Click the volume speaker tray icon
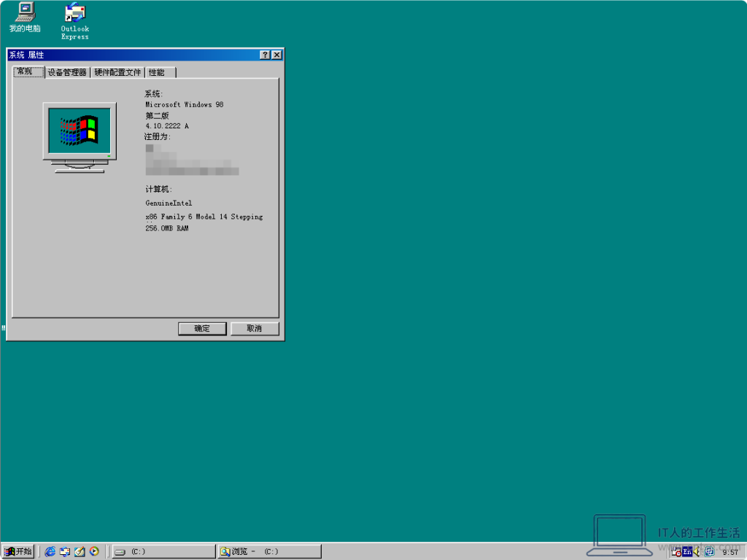This screenshot has height=560, width=747. pyautogui.click(x=697, y=552)
